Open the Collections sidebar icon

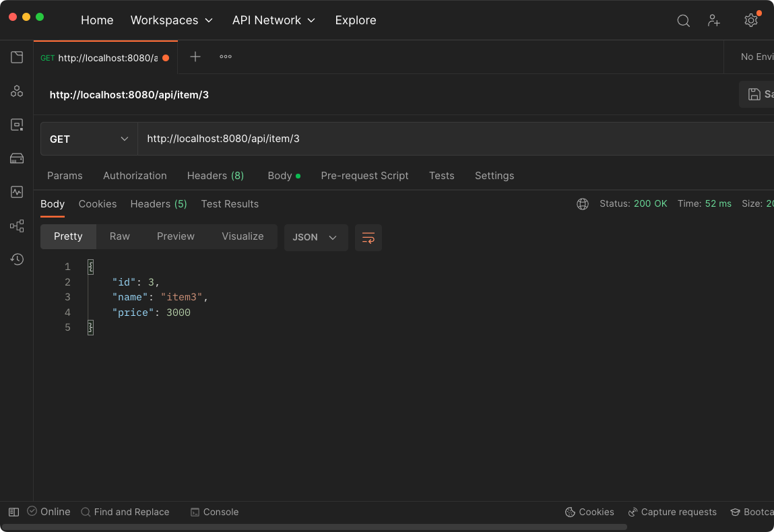tap(17, 57)
